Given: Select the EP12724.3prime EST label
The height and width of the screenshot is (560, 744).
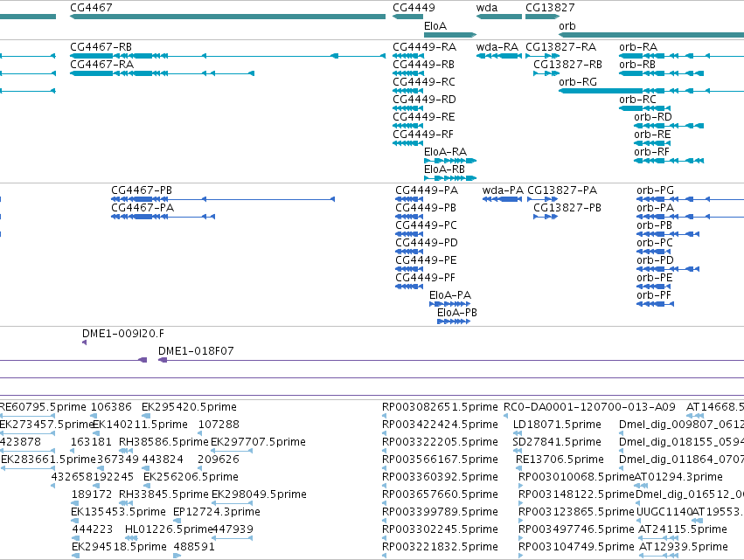Looking at the screenshot, I should coord(217,512).
